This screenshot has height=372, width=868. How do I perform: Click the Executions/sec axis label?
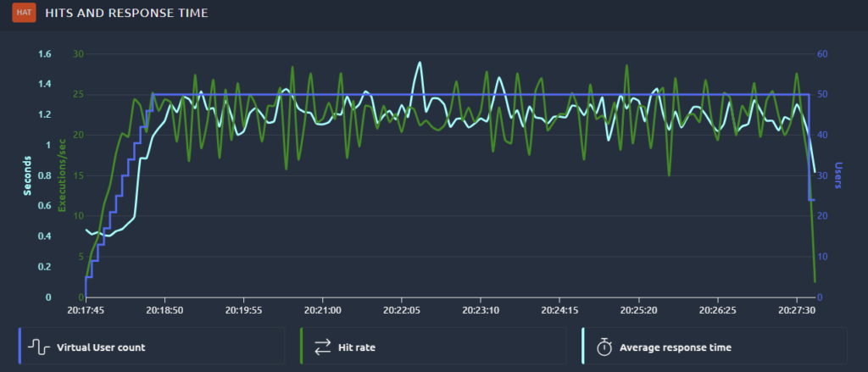point(62,176)
